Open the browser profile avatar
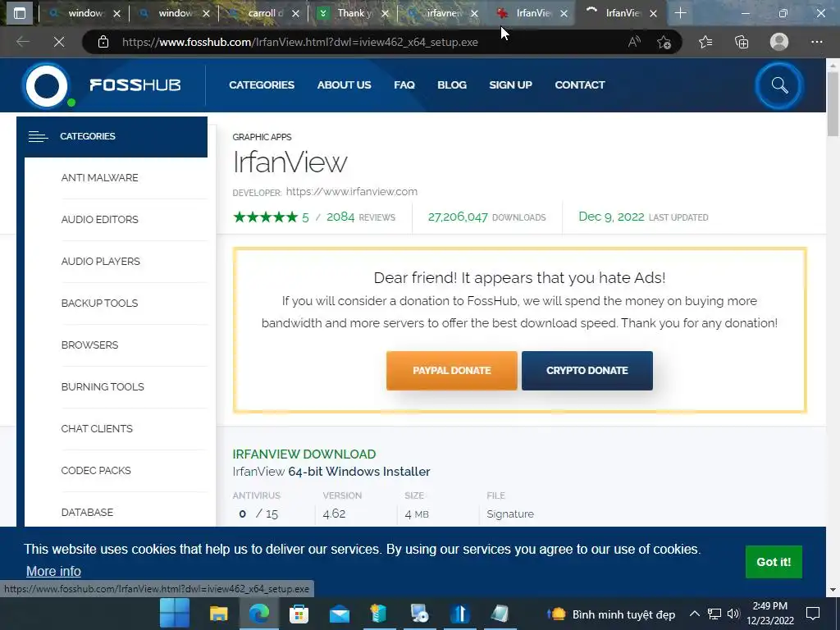 [779, 42]
